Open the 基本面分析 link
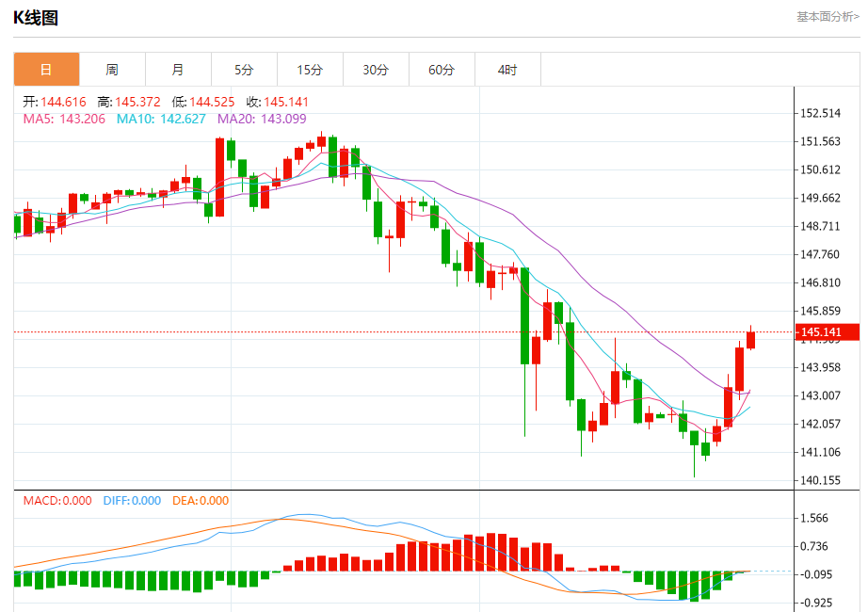Viewport: 868px width, 612px height. click(x=828, y=17)
